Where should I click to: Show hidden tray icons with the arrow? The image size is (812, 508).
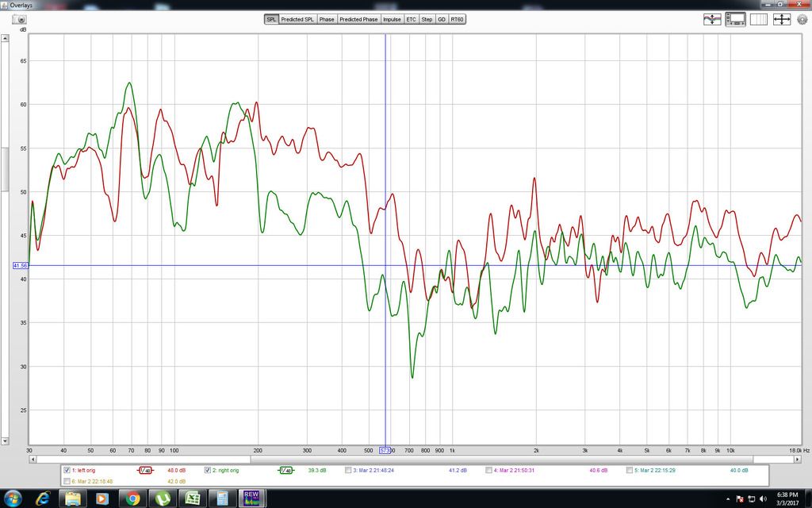[728, 499]
